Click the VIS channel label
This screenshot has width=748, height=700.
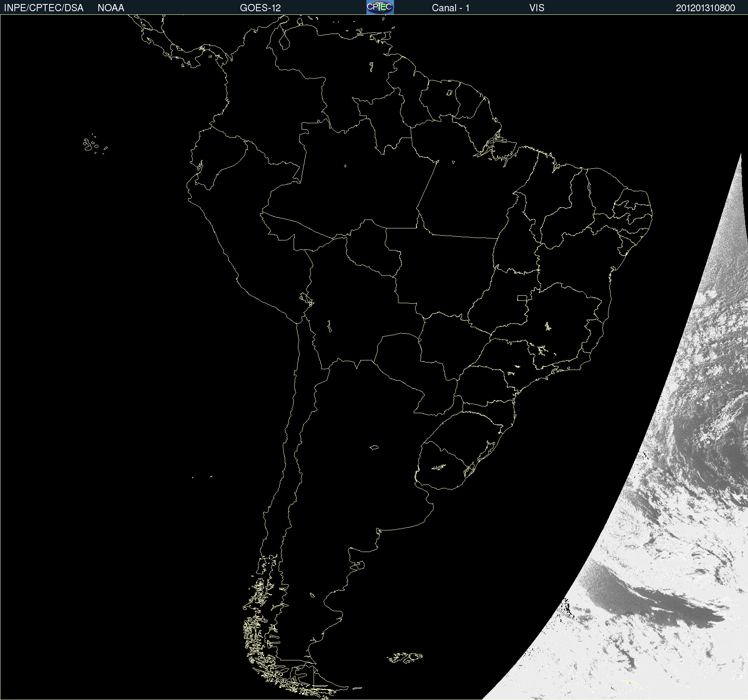point(536,8)
